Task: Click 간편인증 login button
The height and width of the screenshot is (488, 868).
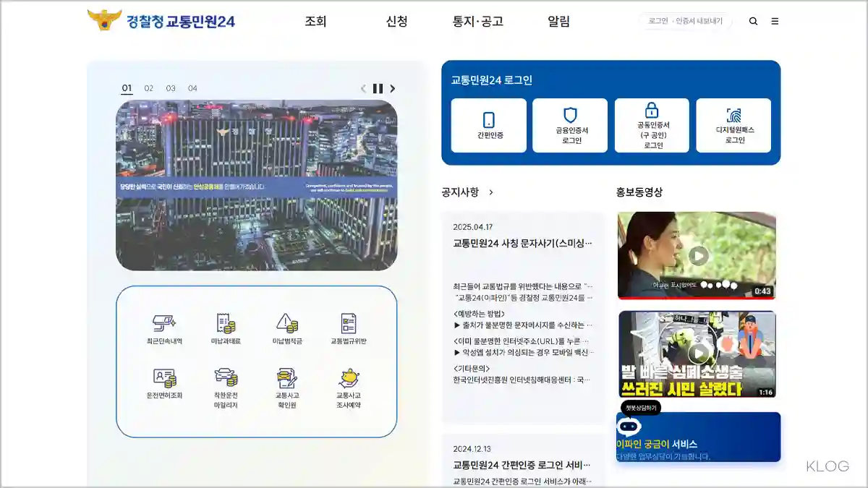Action: (489, 125)
